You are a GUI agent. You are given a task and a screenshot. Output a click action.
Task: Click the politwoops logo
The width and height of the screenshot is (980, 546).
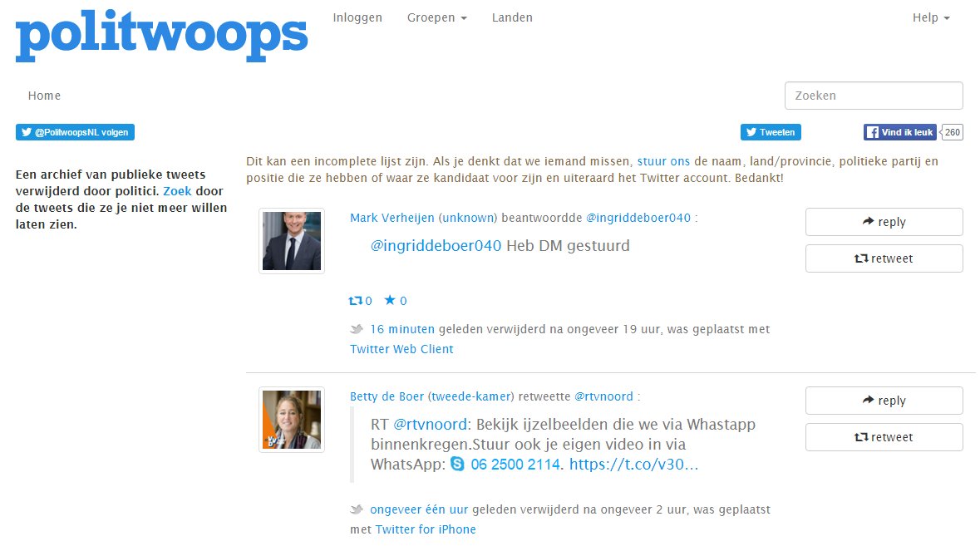[162, 36]
